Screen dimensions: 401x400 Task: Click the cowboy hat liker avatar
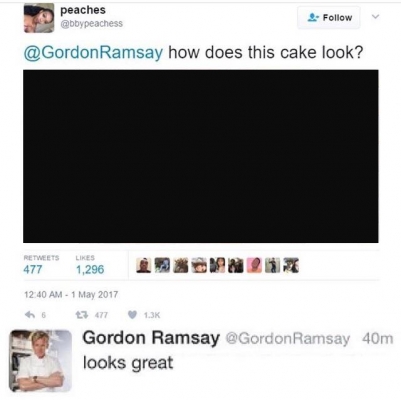(x=199, y=266)
